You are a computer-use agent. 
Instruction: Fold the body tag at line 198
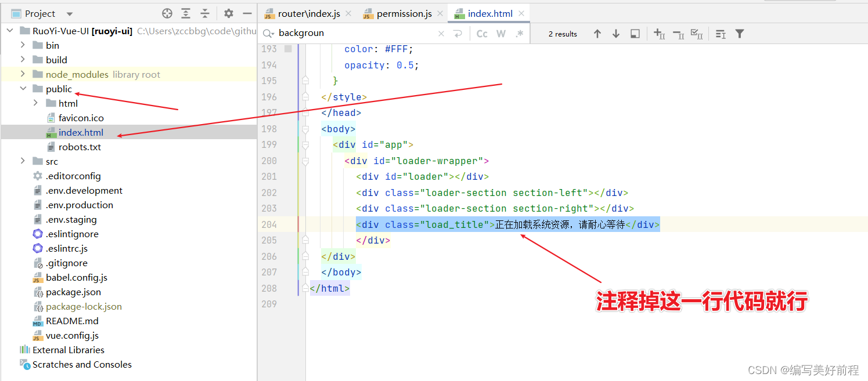pos(305,129)
